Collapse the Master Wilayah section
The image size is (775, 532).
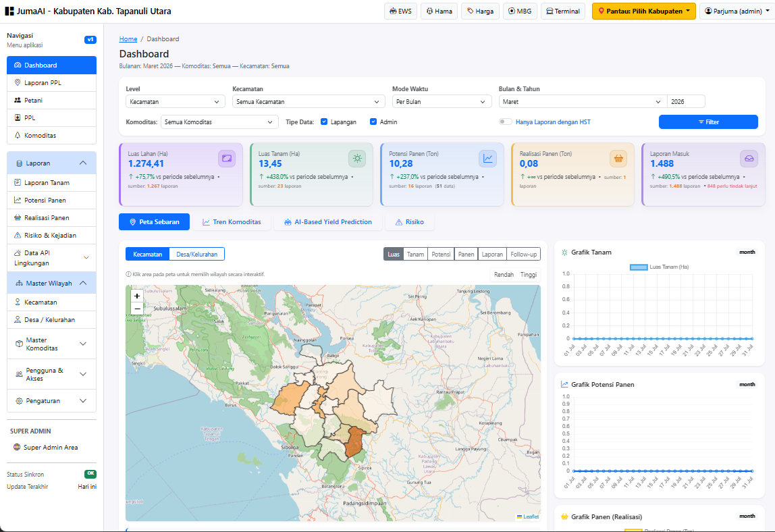tap(51, 284)
